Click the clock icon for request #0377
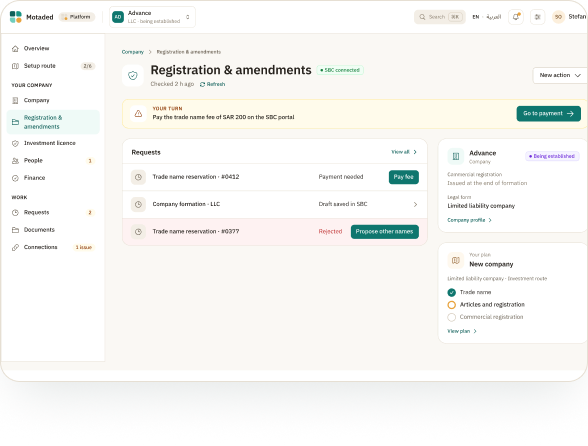Viewport: 588px width, 446px height. coord(138,232)
